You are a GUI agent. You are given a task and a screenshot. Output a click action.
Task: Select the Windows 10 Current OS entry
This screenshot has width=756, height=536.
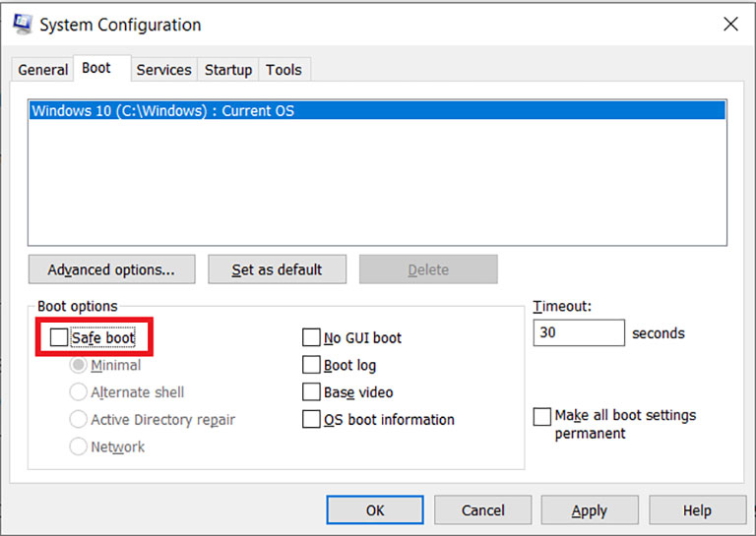click(x=377, y=110)
